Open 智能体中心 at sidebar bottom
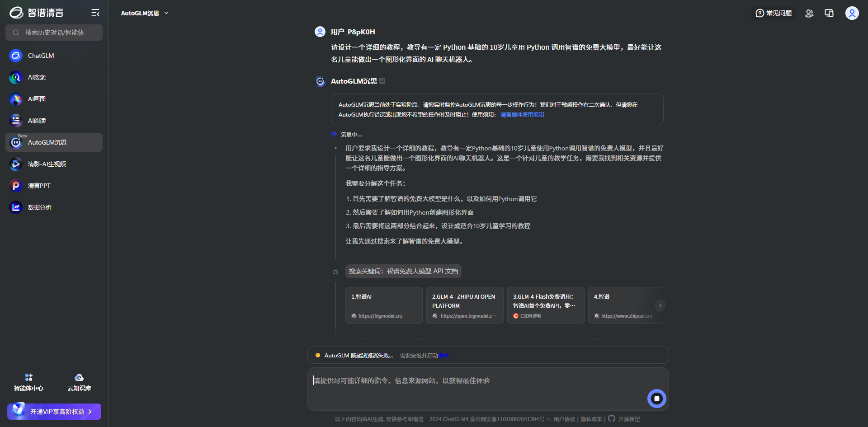Image resolution: width=868 pixels, height=427 pixels. 28,382
